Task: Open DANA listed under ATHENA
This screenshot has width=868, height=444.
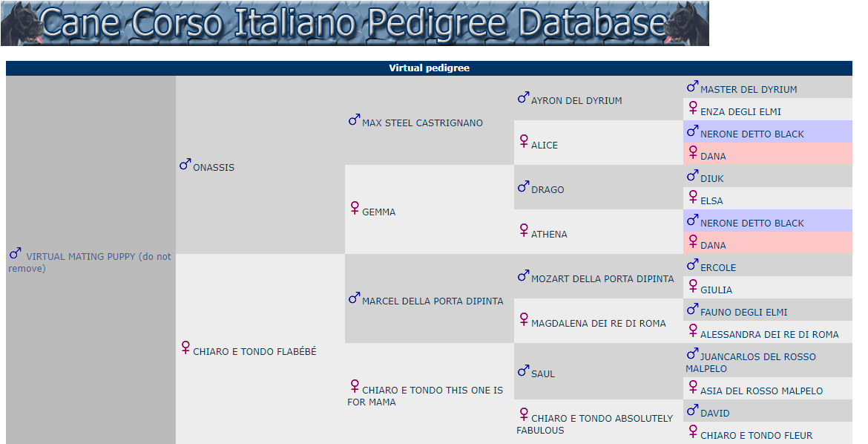Action: click(713, 246)
